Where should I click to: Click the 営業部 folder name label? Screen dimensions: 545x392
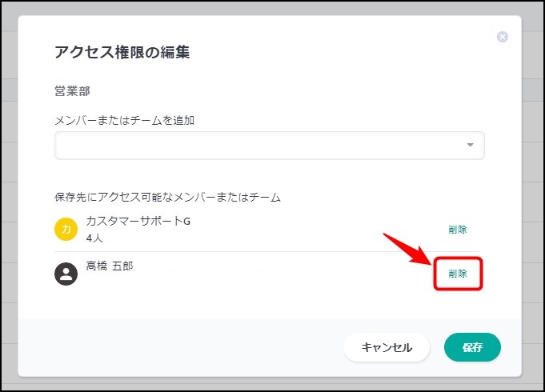72,91
